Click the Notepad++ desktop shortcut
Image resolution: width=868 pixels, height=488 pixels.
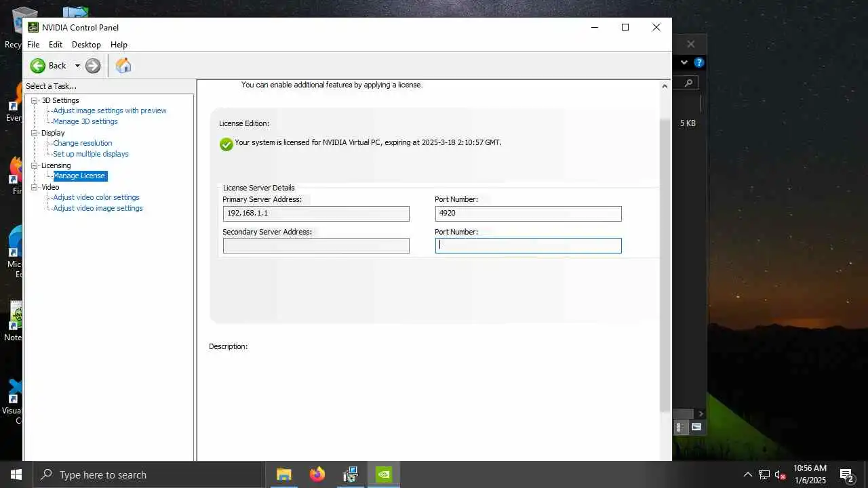pyautogui.click(x=13, y=321)
